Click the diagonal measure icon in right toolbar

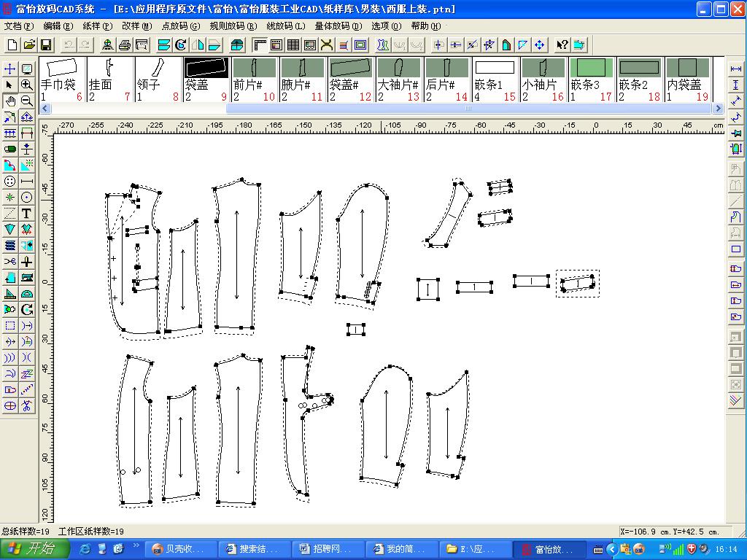736,101
